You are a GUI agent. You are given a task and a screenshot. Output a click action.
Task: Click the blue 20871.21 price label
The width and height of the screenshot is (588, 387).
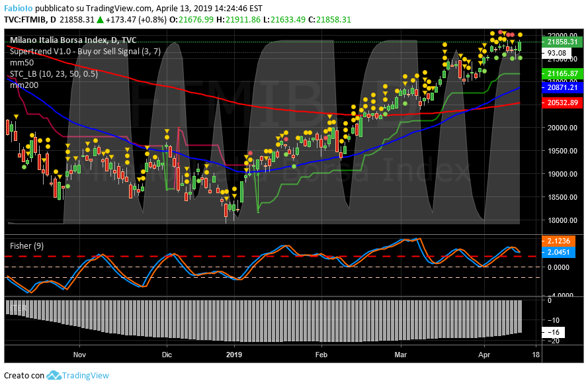[562, 87]
